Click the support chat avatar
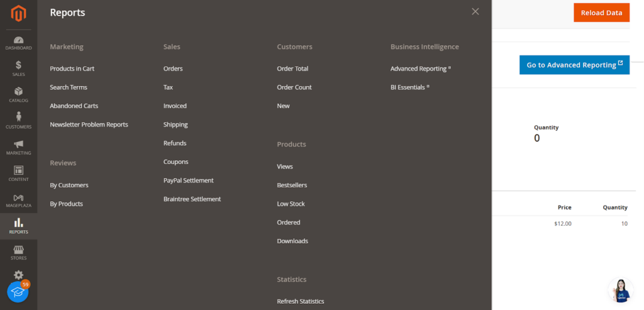This screenshot has width=644, height=310. (620, 290)
